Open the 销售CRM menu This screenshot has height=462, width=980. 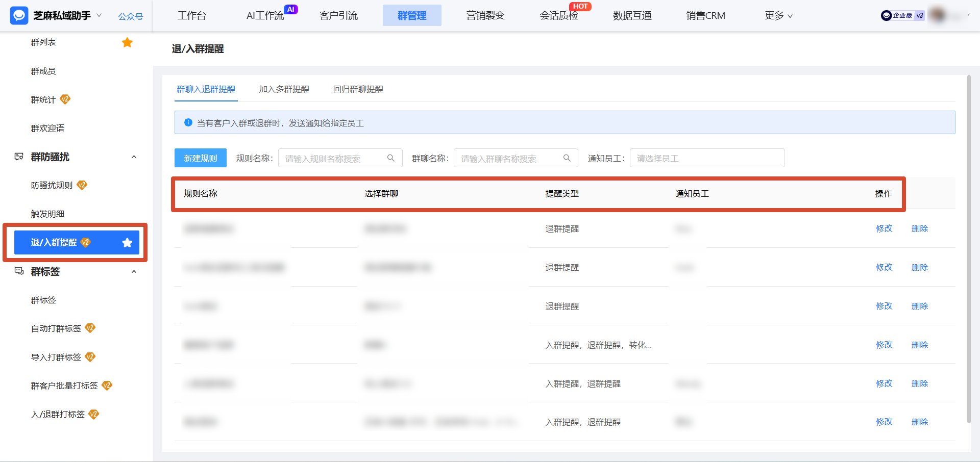(x=705, y=15)
